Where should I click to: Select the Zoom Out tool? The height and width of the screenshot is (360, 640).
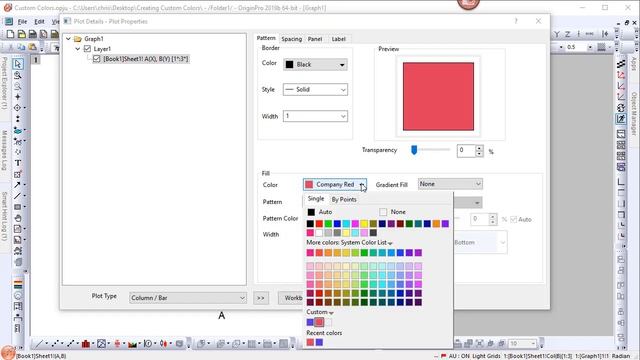pyautogui.click(x=18, y=86)
